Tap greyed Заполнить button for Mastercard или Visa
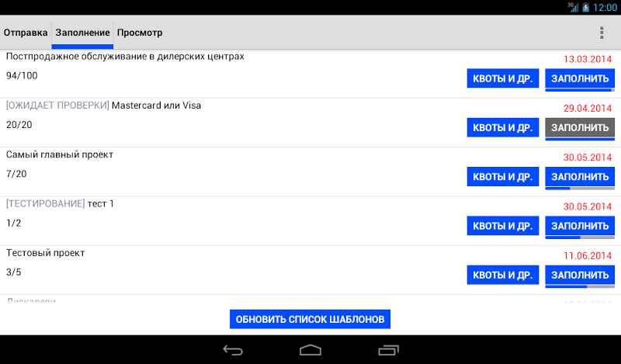This screenshot has height=364, width=621. (580, 127)
